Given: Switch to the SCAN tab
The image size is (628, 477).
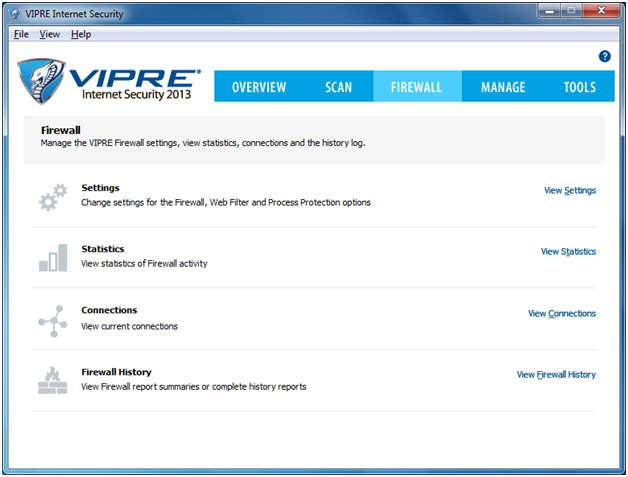Looking at the screenshot, I should pyautogui.click(x=338, y=87).
